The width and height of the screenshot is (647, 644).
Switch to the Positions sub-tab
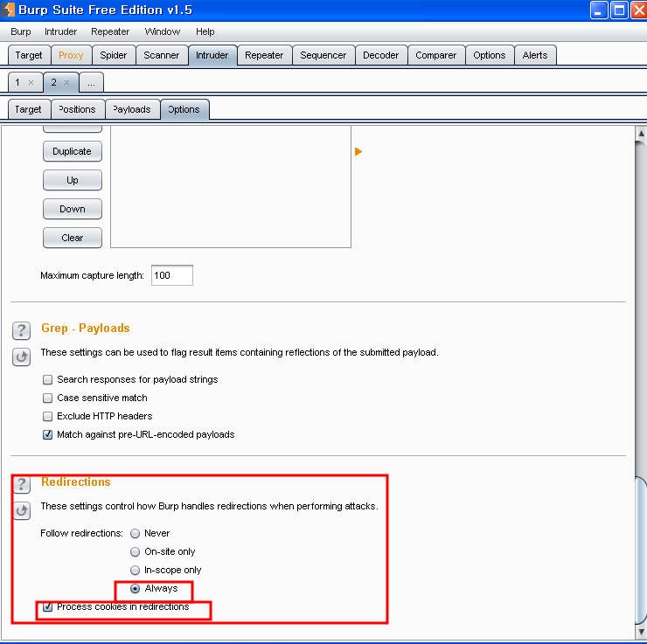click(78, 109)
